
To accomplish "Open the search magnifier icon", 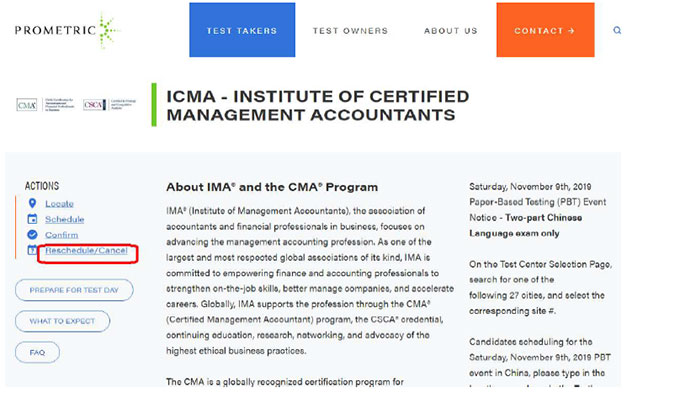I will click(x=617, y=31).
